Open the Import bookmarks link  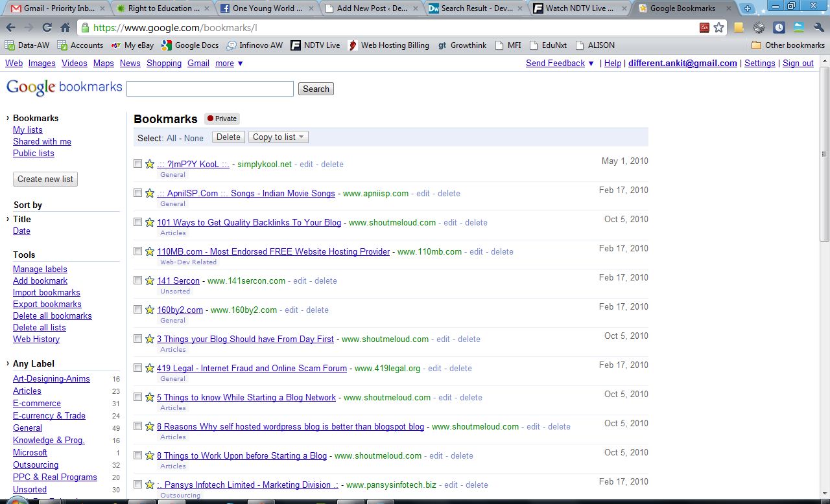(x=47, y=293)
